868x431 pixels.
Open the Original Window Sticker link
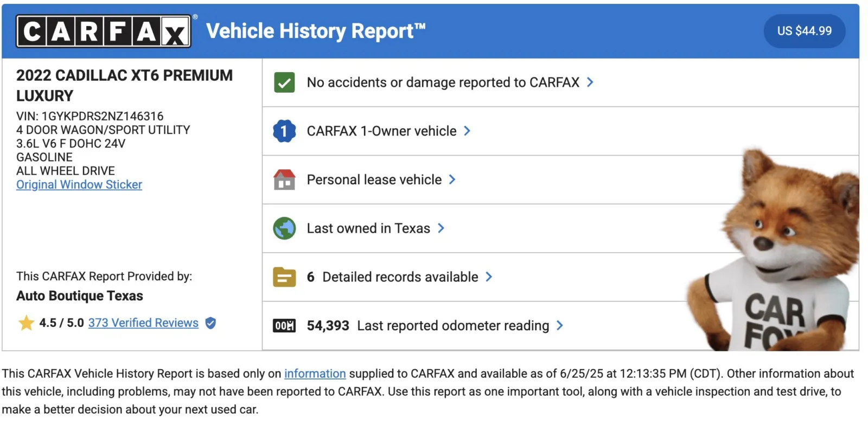pos(79,185)
